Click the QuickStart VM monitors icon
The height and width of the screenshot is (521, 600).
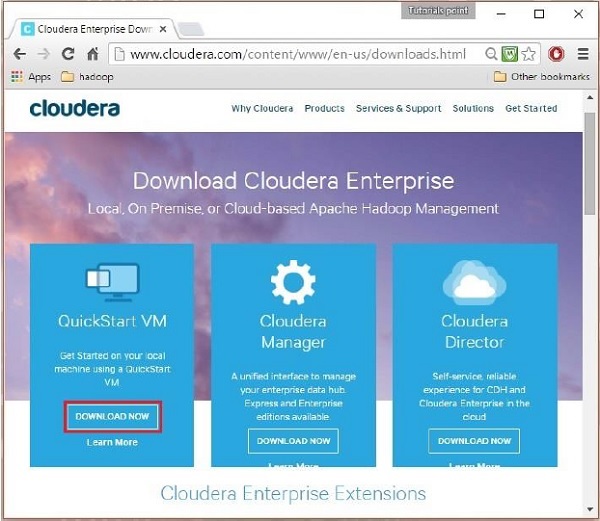112,280
